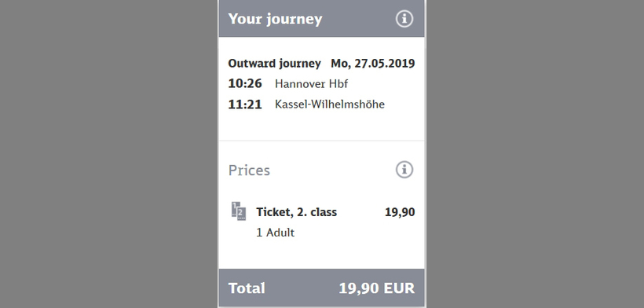Click the ticket price 19,90
Screen dimensions: 644x308
tap(400, 212)
